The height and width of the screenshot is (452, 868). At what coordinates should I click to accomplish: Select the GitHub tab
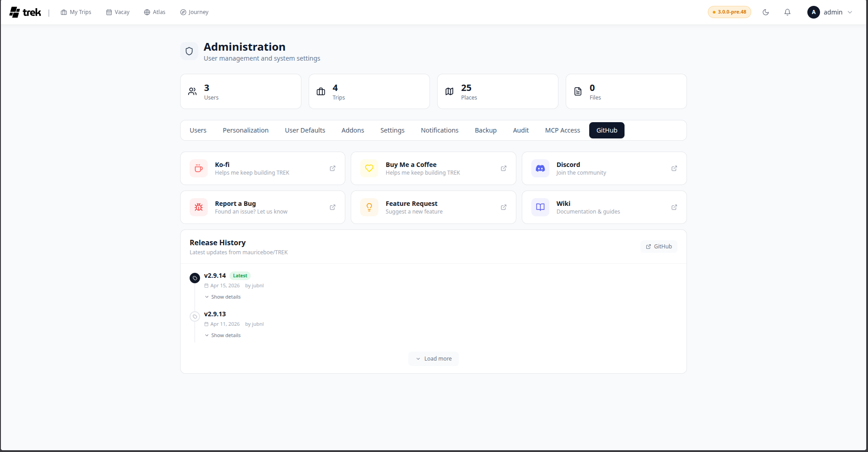(x=607, y=130)
